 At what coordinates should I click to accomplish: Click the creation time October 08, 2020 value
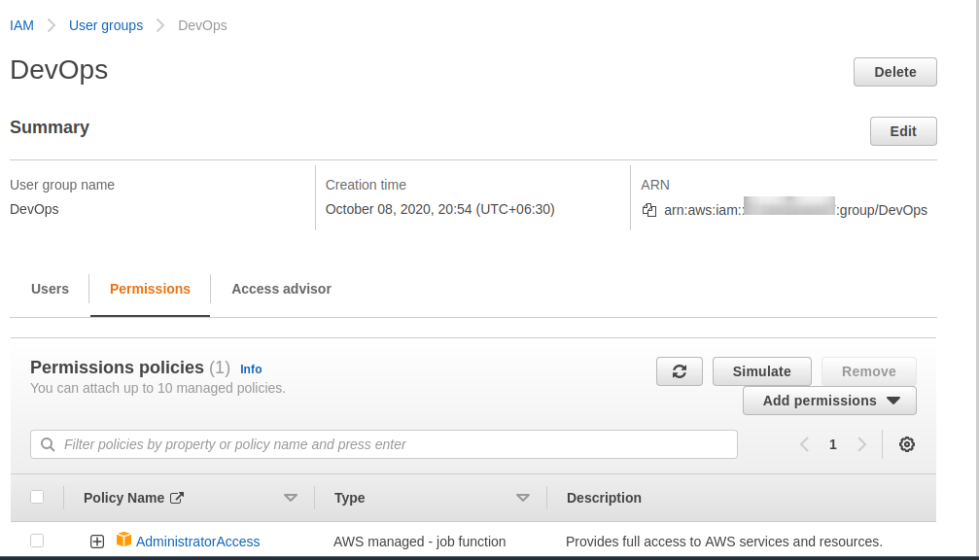[x=440, y=209]
